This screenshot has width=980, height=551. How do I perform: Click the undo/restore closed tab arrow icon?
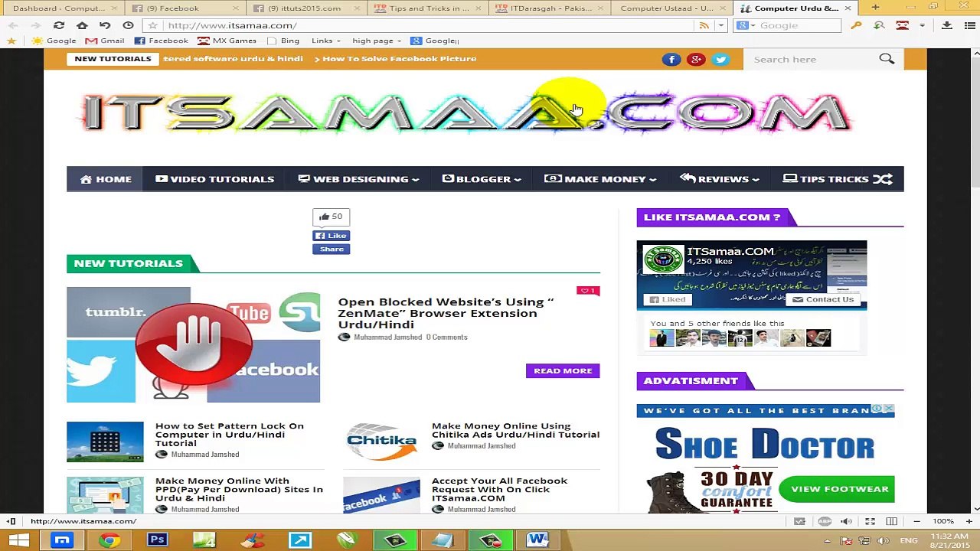pyautogui.click(x=105, y=25)
